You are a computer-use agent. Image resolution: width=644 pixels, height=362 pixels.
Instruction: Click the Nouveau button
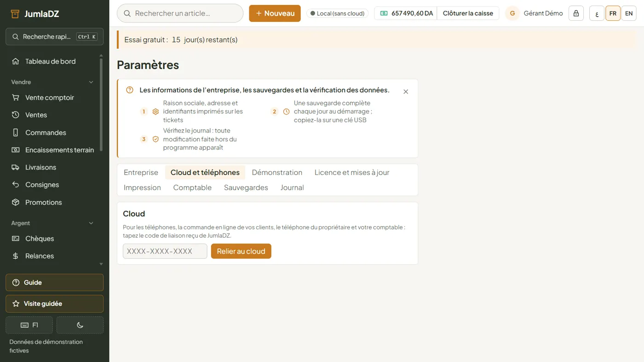point(275,13)
